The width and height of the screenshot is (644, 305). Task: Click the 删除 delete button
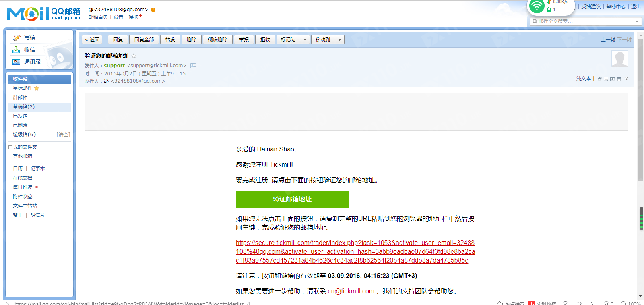192,39
